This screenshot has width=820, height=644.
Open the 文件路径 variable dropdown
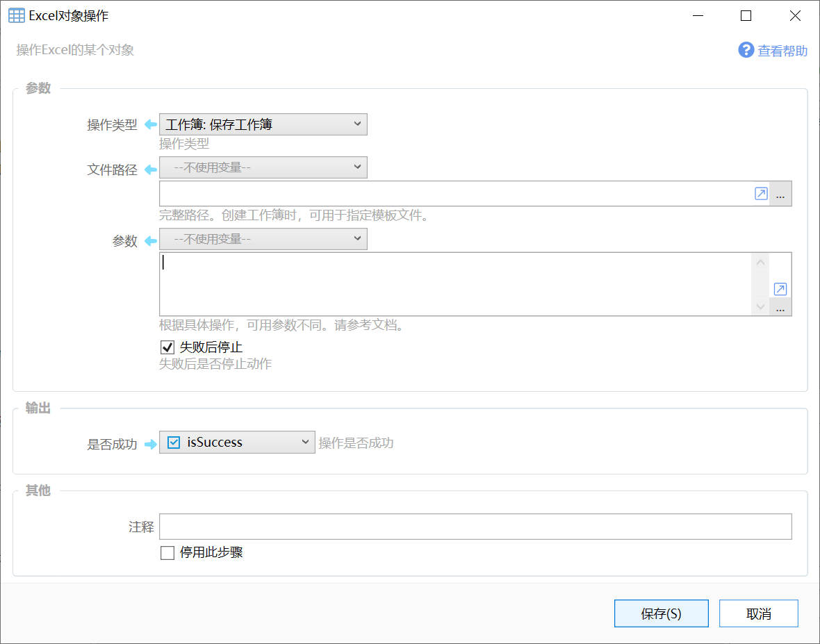(263, 167)
